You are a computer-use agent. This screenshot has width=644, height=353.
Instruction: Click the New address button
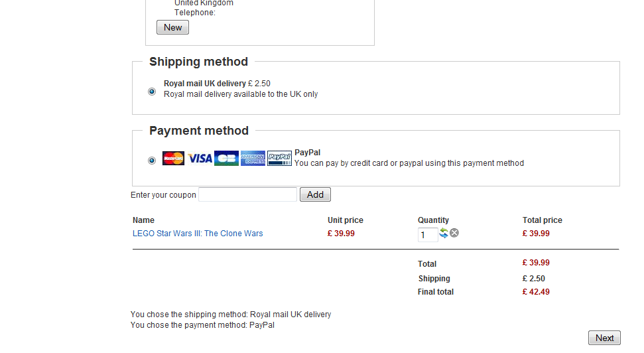(172, 27)
